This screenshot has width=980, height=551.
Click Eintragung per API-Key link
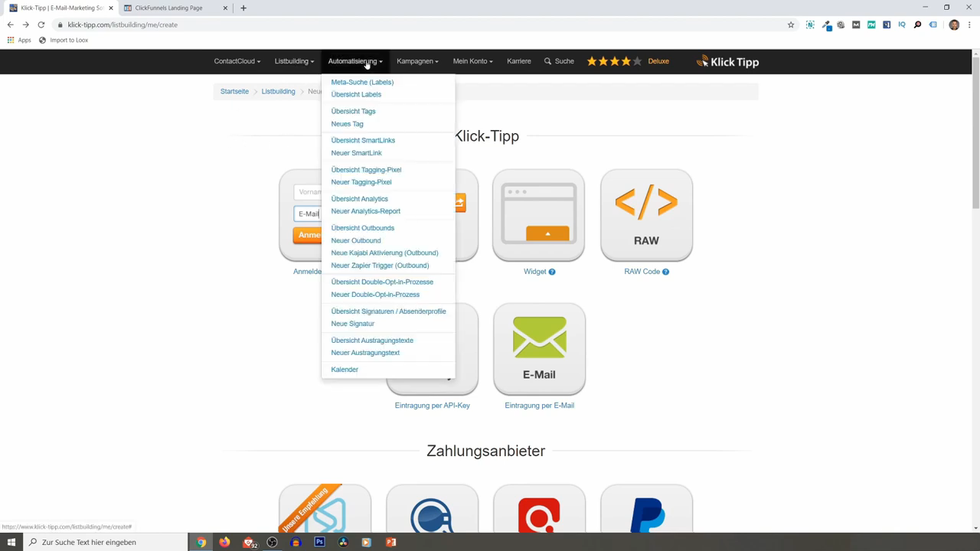[x=432, y=406]
